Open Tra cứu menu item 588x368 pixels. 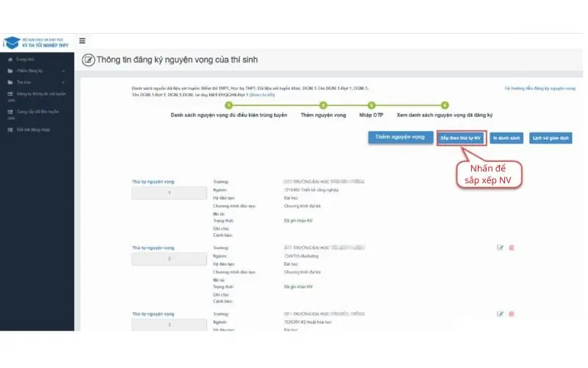pos(24,82)
